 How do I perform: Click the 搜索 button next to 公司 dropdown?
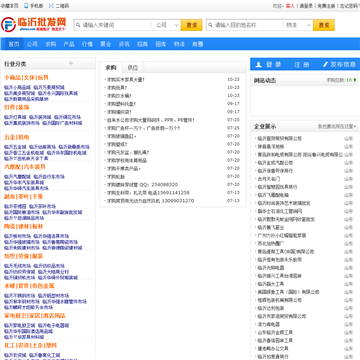[x=192, y=25]
